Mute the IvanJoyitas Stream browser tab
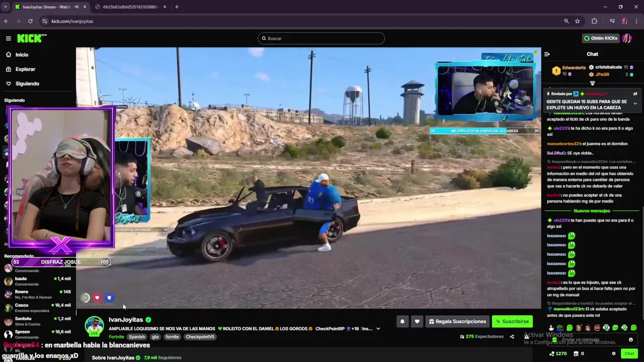 pos(76,7)
